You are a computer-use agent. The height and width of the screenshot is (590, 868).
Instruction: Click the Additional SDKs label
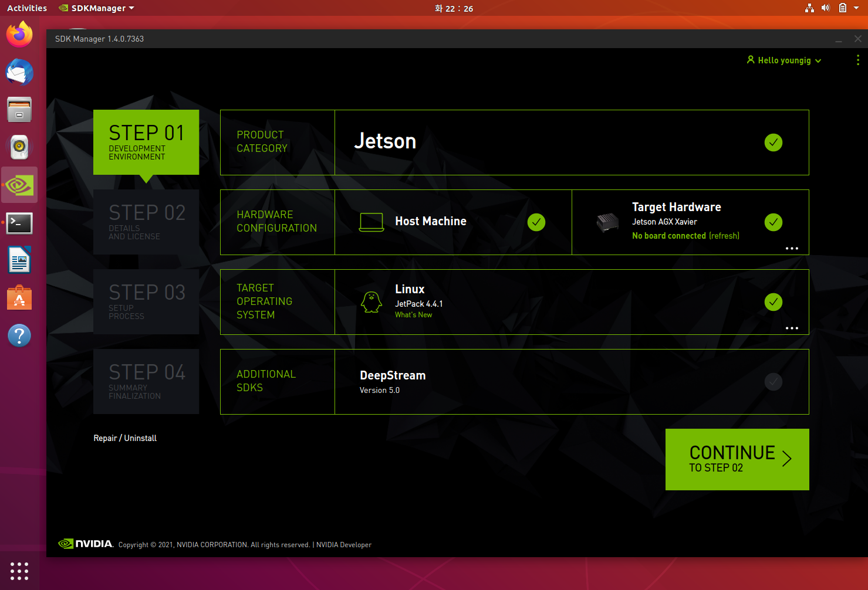tap(266, 381)
